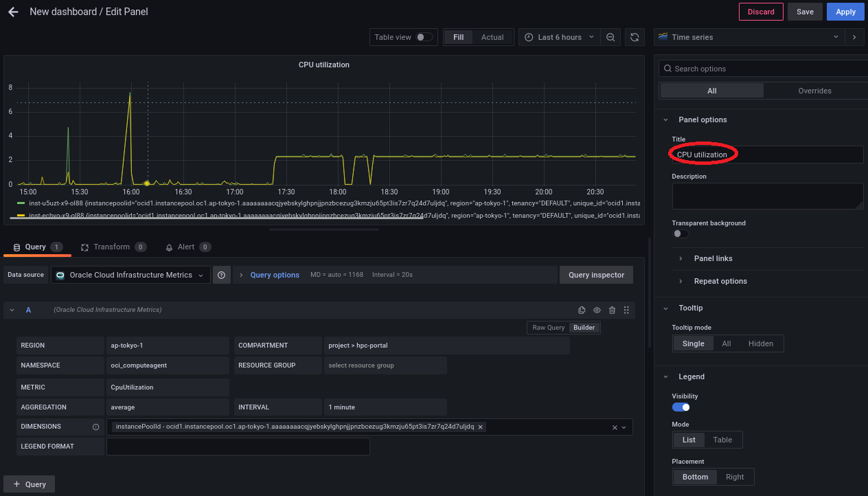Expand the Panel links section
This screenshot has width=868, height=496.
[x=713, y=258]
